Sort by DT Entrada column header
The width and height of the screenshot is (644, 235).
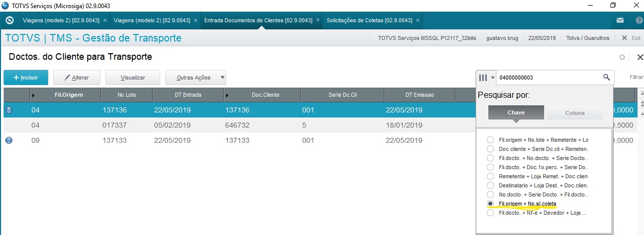click(187, 95)
